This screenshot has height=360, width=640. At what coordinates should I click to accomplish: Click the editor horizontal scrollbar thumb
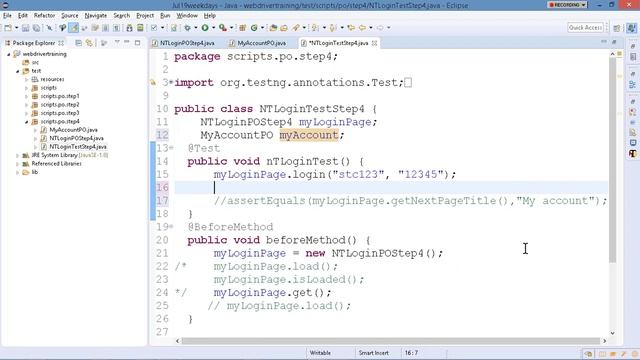391,341
